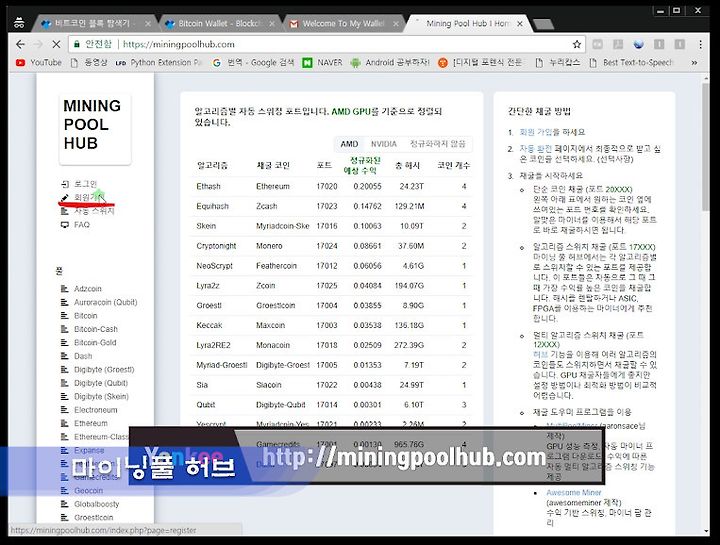Open the 자동 환전 link in instructions

(x=535, y=149)
